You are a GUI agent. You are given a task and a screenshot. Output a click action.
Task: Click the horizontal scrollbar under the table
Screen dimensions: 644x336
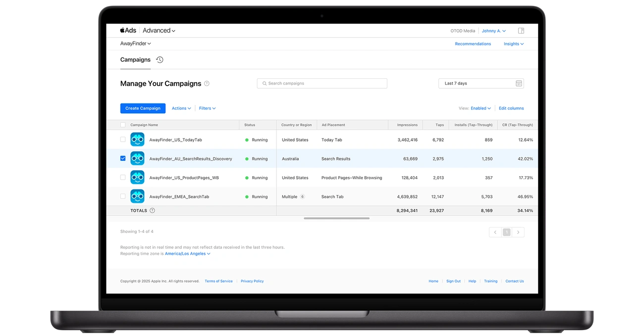click(x=336, y=218)
